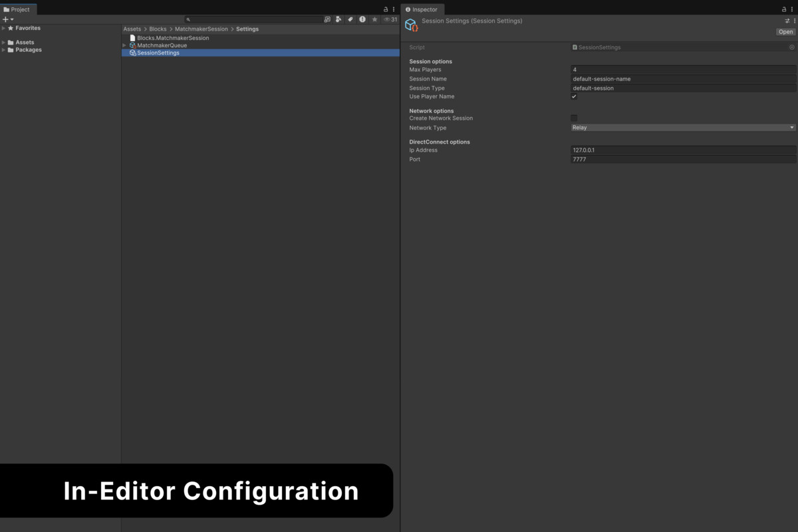Image resolution: width=798 pixels, height=532 pixels.
Task: Expand the Favorites tree node
Action: 3,28
